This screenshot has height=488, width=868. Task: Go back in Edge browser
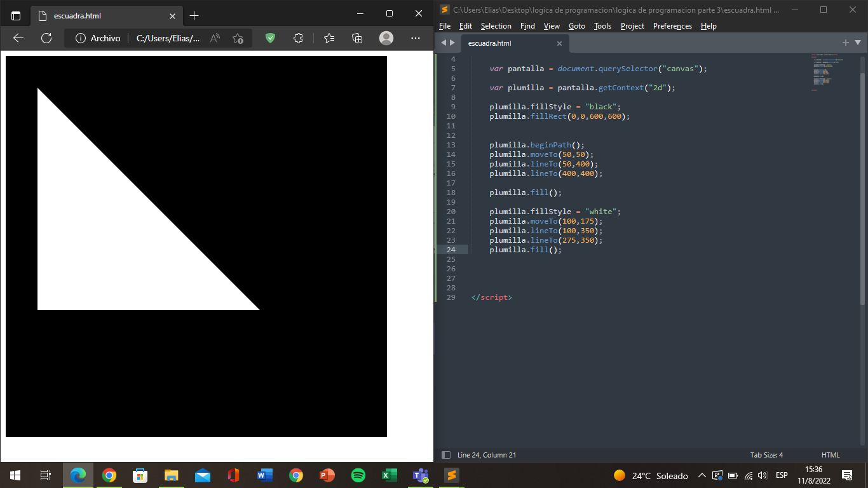tap(18, 38)
